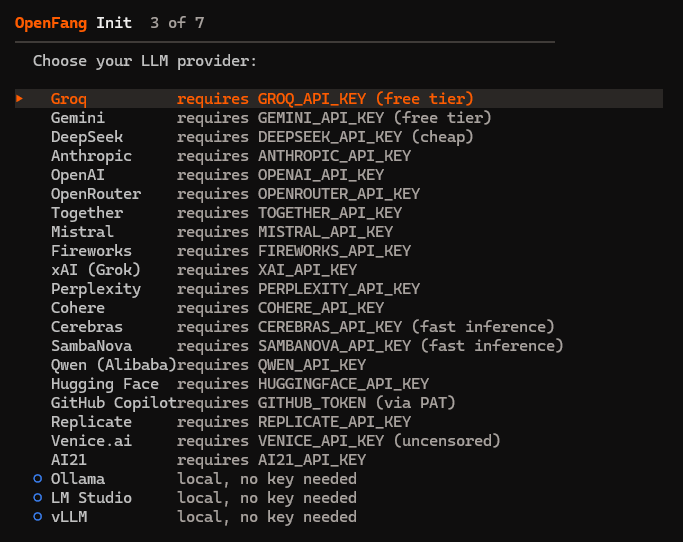Select the Cohere provider row

pyautogui.click(x=339, y=308)
